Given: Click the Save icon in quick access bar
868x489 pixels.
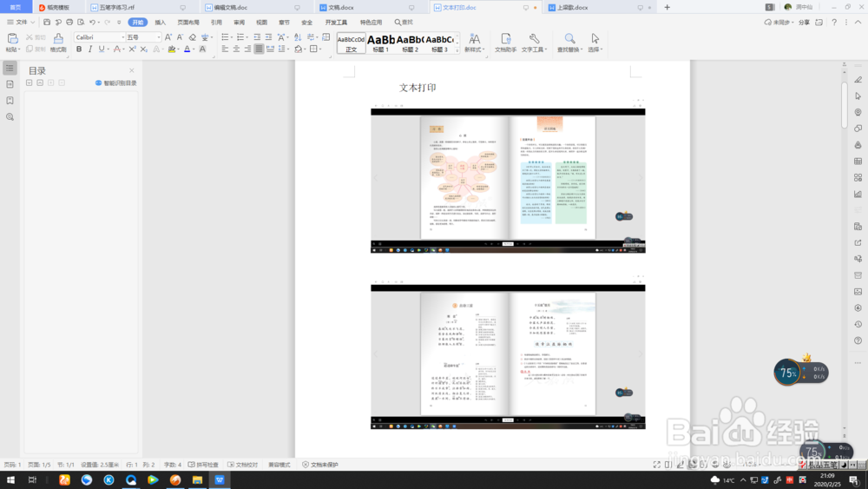Looking at the screenshot, I should (x=47, y=23).
